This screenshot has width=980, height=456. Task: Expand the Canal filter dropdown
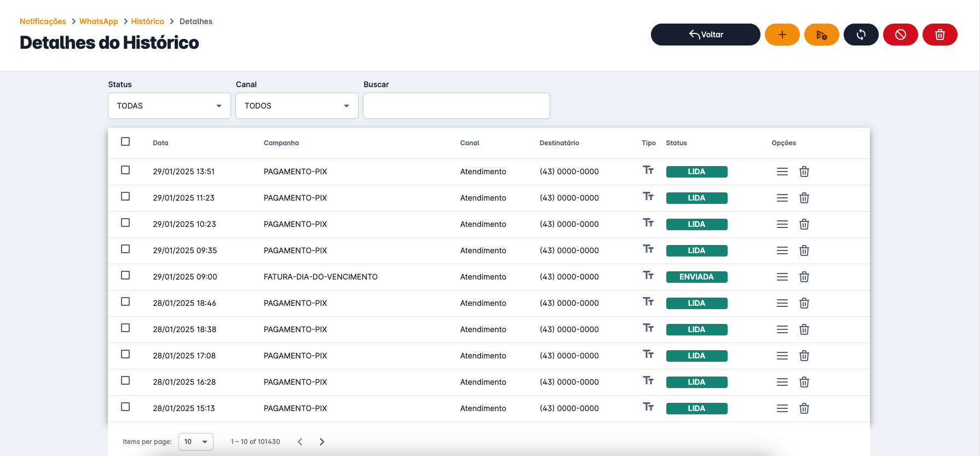pyautogui.click(x=297, y=106)
